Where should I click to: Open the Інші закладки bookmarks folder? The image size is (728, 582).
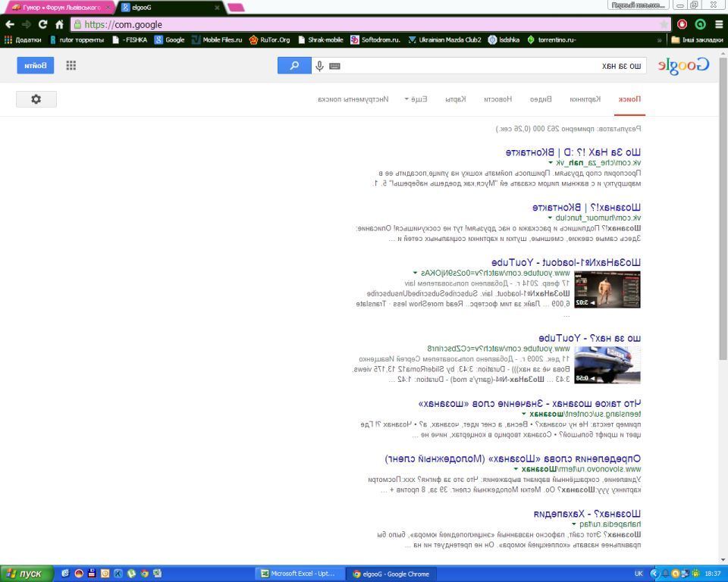point(698,40)
